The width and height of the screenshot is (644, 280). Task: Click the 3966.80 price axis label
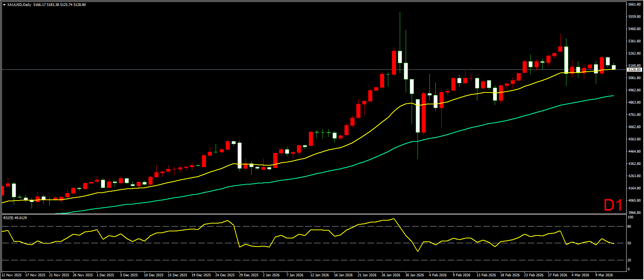click(634, 213)
